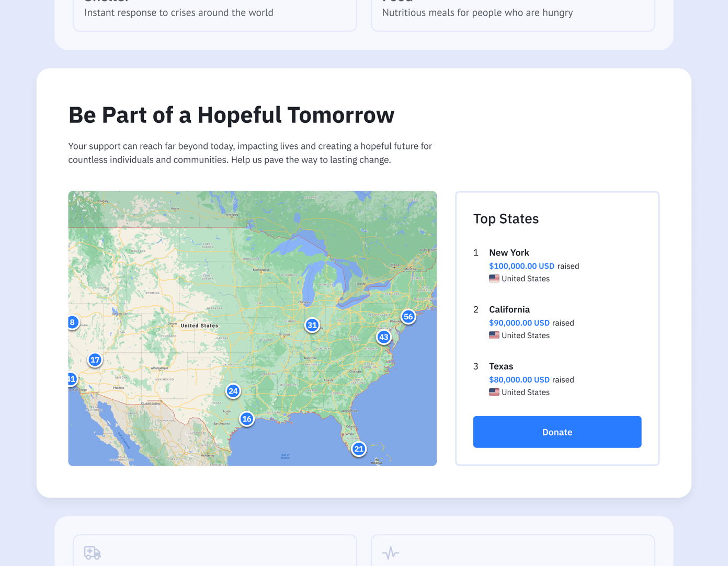Image resolution: width=728 pixels, height=566 pixels.
Task: Click the ambulance icon in the bottom card
Action: [x=93, y=552]
